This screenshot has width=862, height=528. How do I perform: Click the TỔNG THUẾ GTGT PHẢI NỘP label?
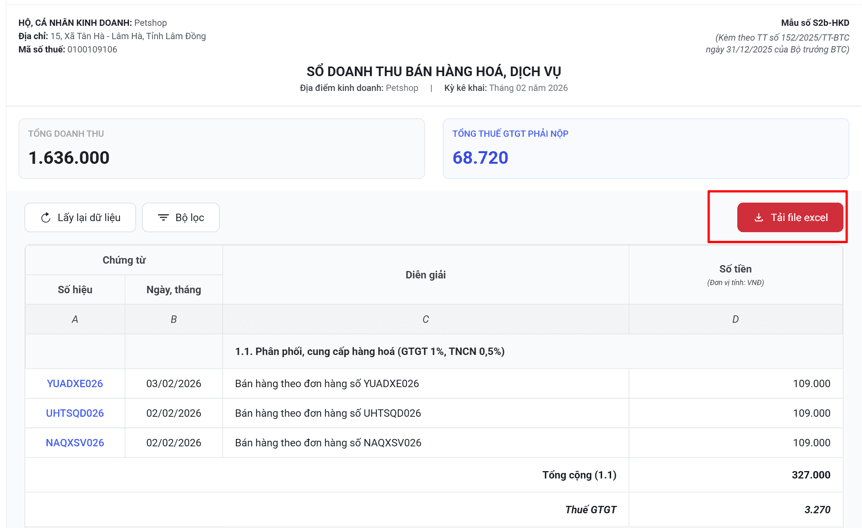click(510, 134)
